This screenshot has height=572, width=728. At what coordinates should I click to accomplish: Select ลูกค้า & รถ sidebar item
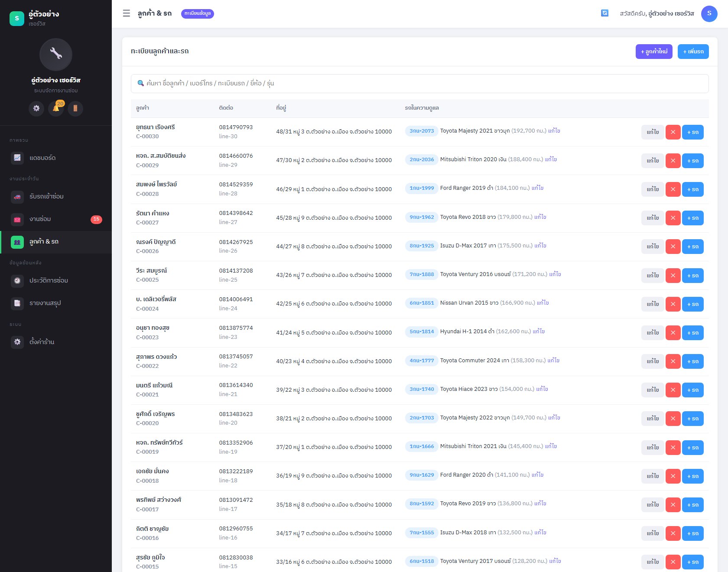pos(56,242)
